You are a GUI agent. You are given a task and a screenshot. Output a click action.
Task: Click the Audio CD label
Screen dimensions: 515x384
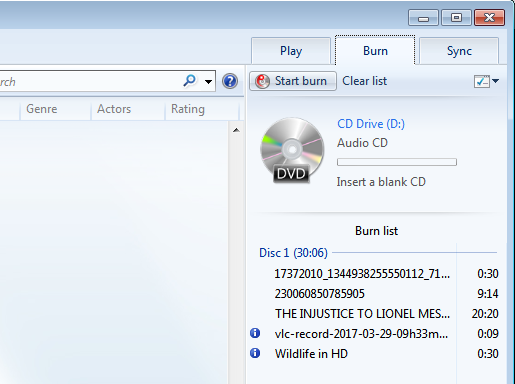[362, 143]
